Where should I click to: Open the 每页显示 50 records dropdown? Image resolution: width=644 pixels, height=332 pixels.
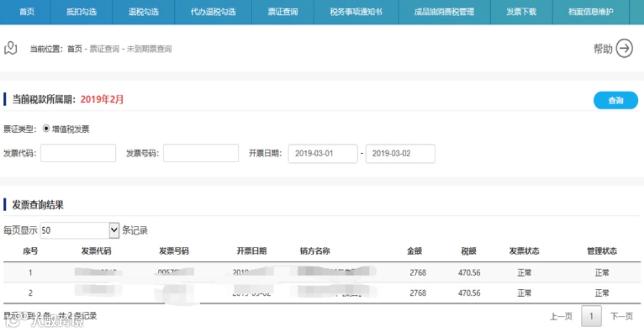(80, 230)
